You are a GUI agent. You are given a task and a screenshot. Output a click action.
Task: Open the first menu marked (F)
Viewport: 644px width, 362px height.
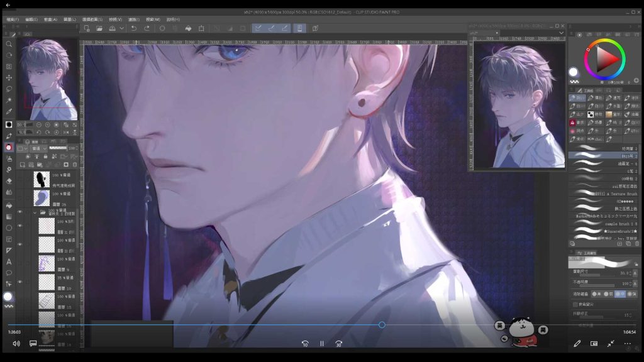click(13, 19)
